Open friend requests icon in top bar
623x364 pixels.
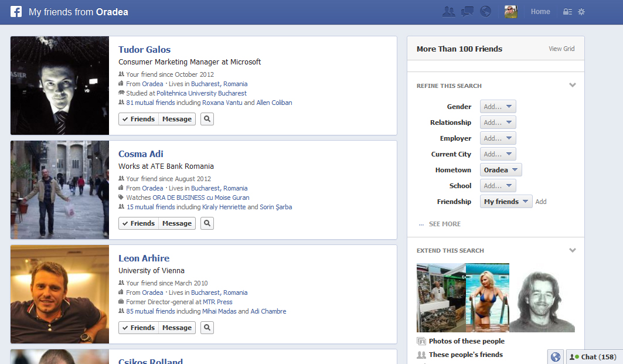(x=449, y=12)
